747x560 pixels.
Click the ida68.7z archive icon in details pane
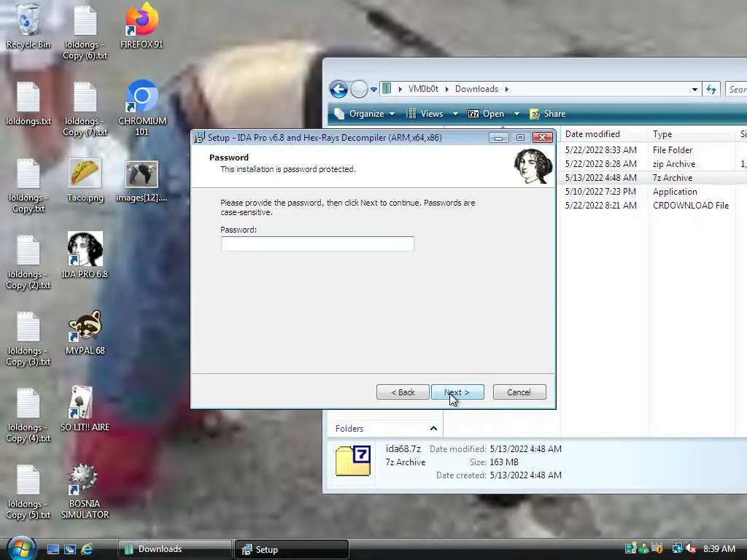[x=353, y=461]
